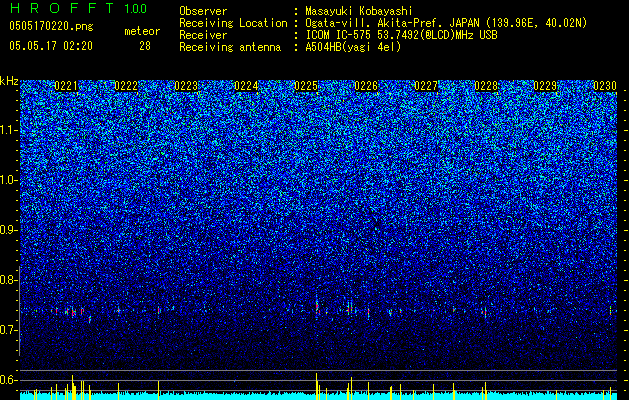Click the 0.6 kHz axis label
The height and width of the screenshot is (400, 629).
tap(9, 380)
